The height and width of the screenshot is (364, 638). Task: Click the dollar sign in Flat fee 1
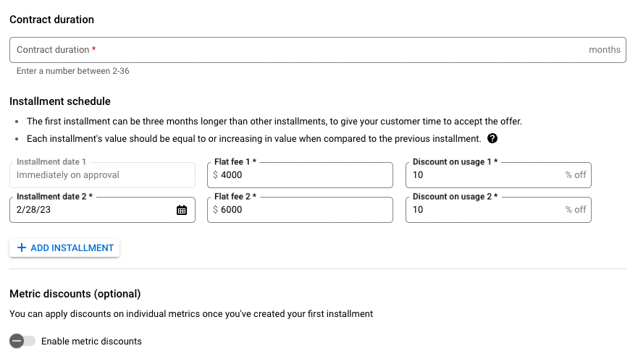(x=215, y=175)
